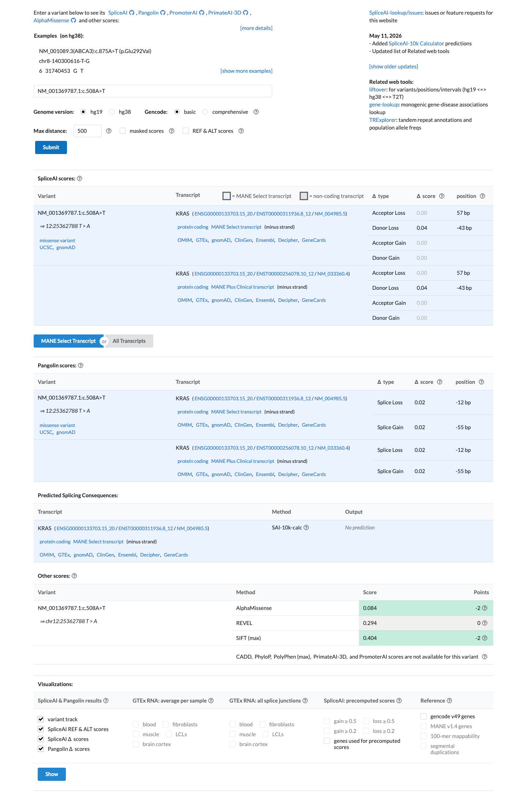Open help for the Reference column
Viewport: 532px width, 805px height.
click(449, 701)
